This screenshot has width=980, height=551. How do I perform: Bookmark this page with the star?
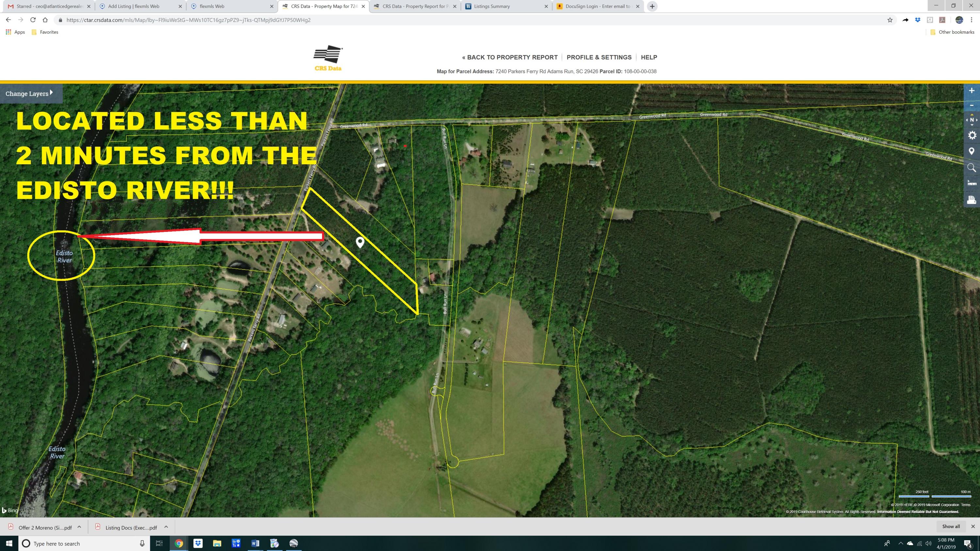tap(890, 20)
